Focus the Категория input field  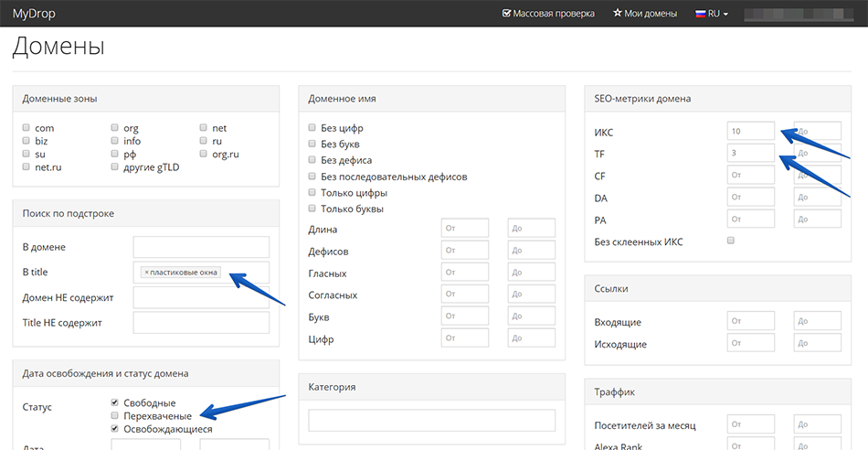pyautogui.click(x=432, y=421)
